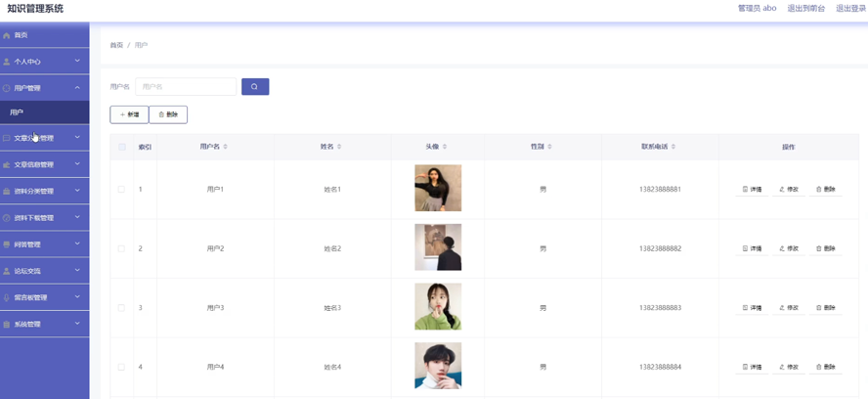
Task: Expand the 文章分类管理 chevron
Action: click(x=77, y=138)
